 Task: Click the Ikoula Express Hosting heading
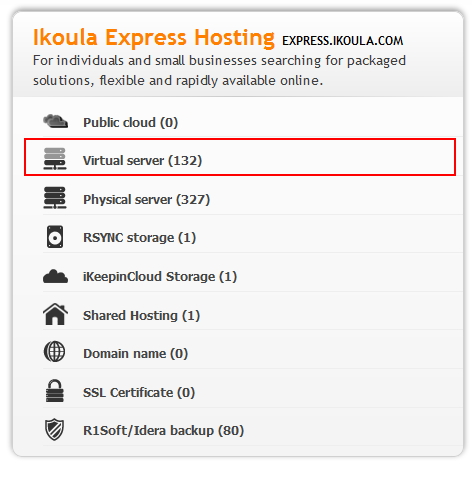coord(154,38)
